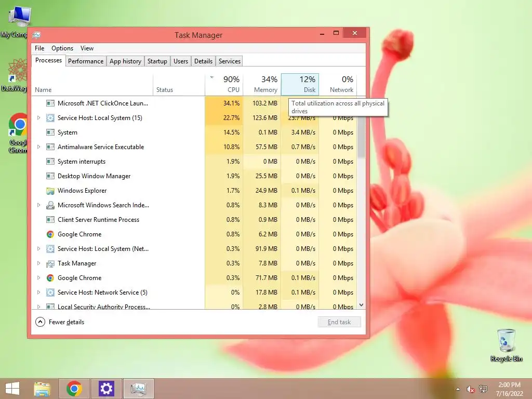Select the DataWag desktop shortcut

point(14,75)
